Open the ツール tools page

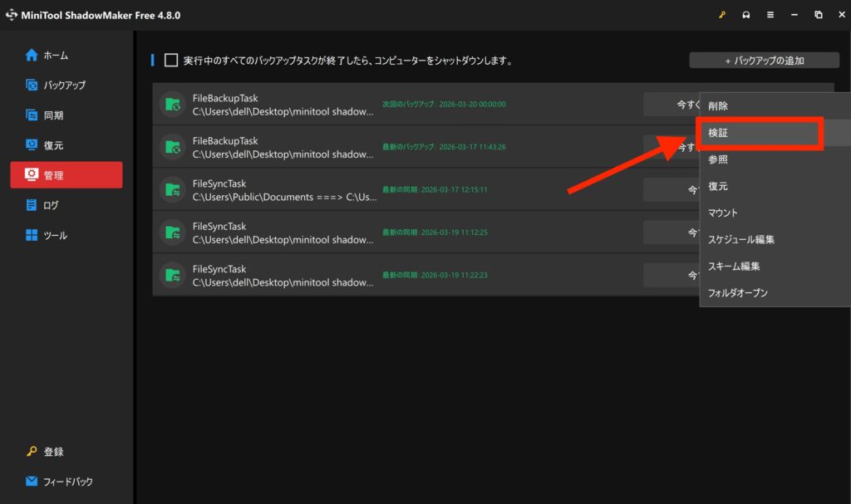point(56,235)
